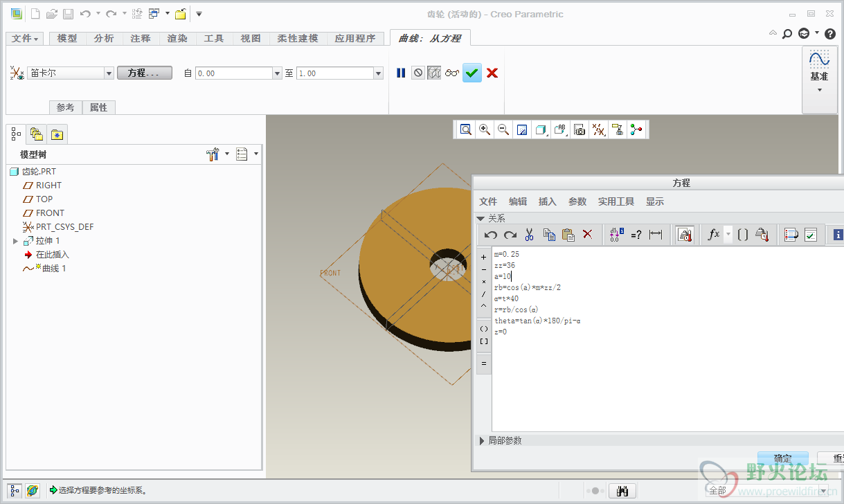Click the Paste clipboard icon in equation dialog
Screen dimensions: 844x504
pos(568,235)
